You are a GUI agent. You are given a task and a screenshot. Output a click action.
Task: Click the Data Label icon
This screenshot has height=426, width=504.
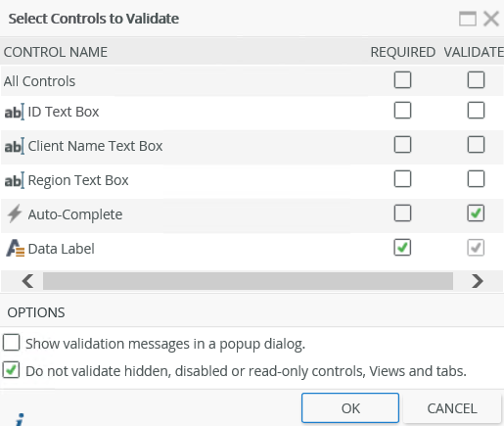coord(16,249)
